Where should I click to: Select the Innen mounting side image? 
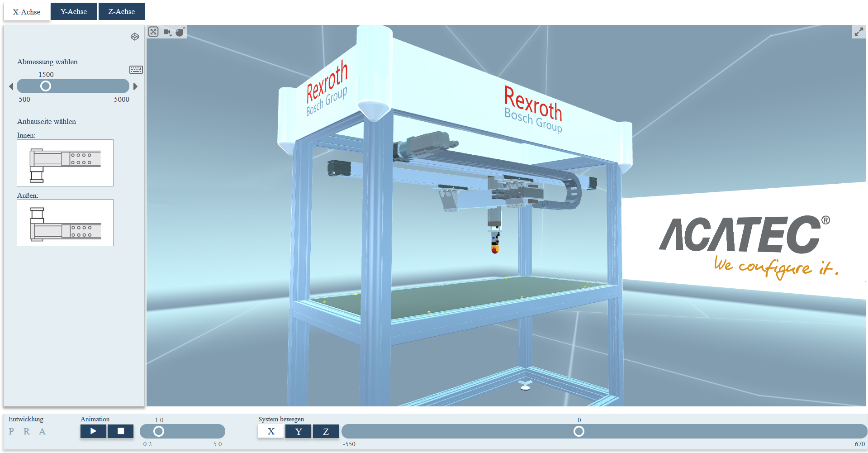[x=65, y=163]
